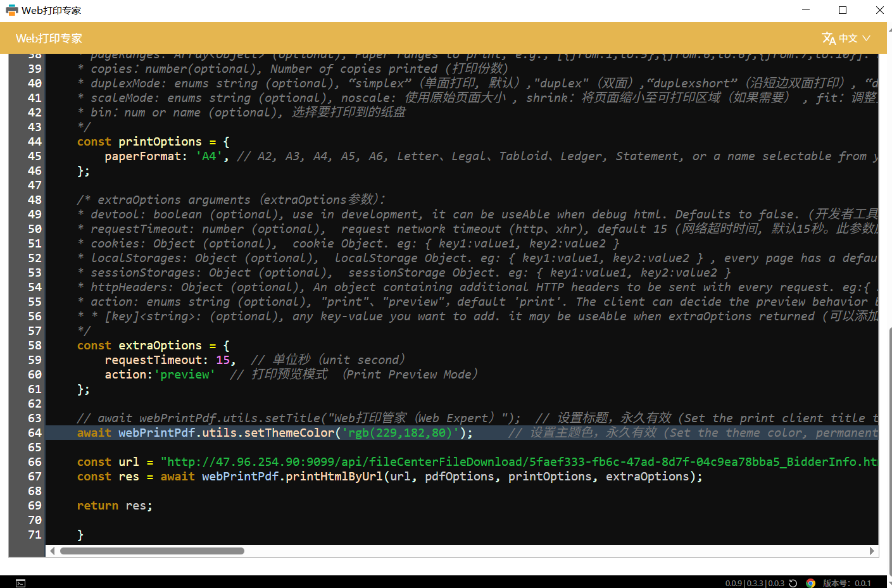Viewport: 892px width, 588px height.
Task: Minimize the Web打印专家 window
Action: pyautogui.click(x=806, y=10)
